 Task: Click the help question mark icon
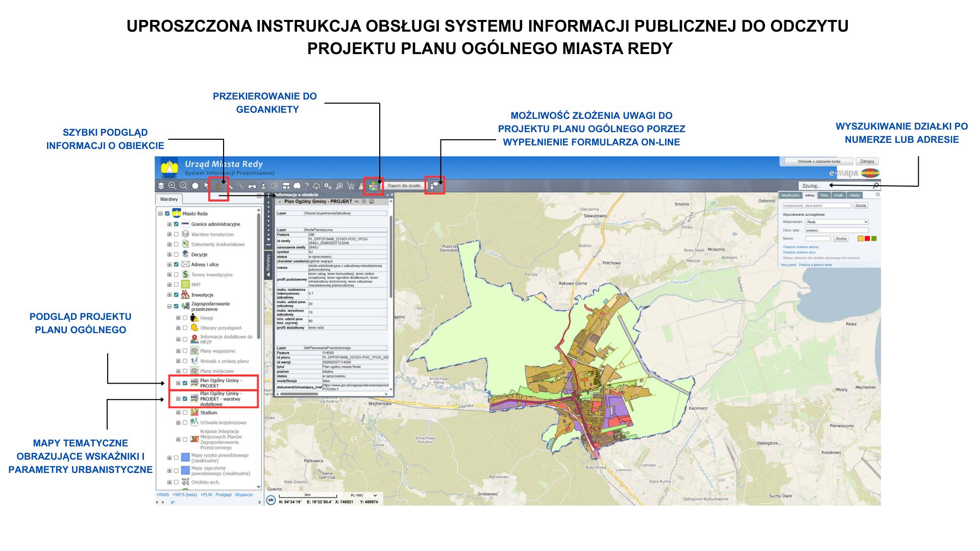click(x=307, y=186)
